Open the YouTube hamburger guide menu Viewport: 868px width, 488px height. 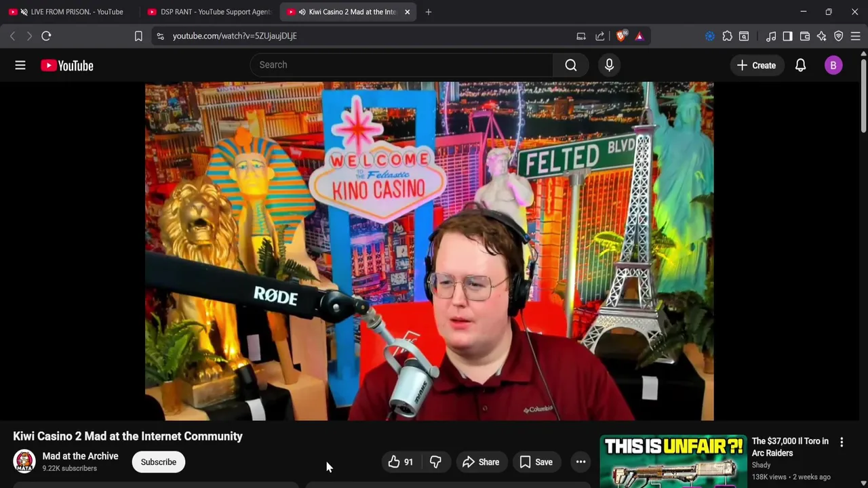click(20, 65)
